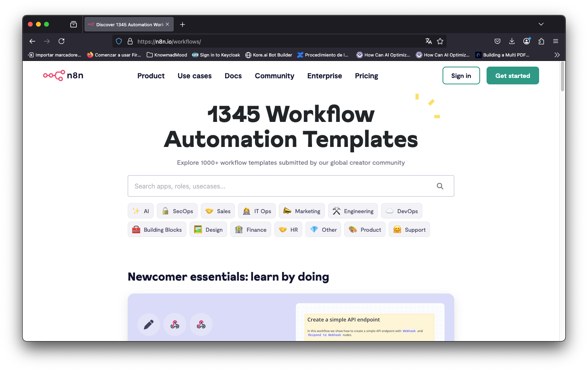588x371 pixels.
Task: Click the padlock site info icon
Action: tap(130, 41)
